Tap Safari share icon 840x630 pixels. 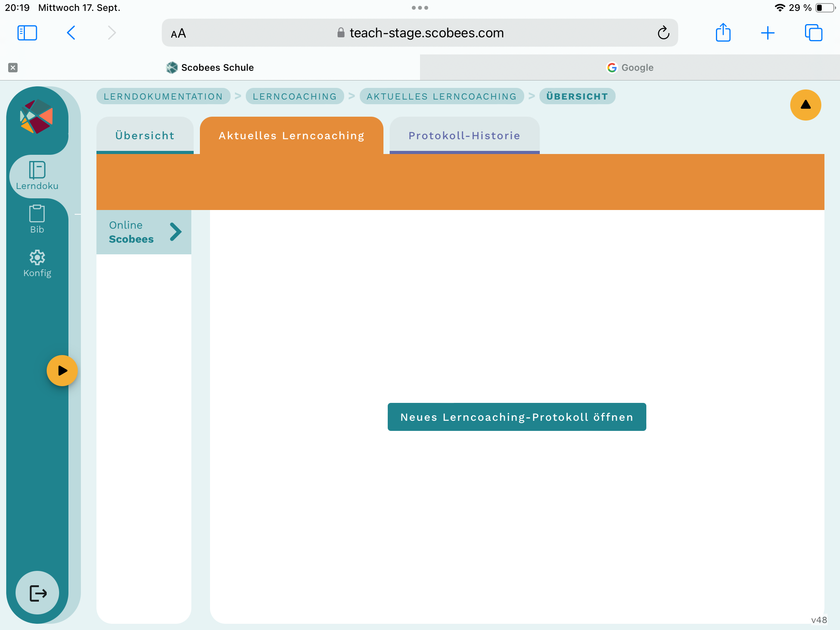(x=723, y=33)
